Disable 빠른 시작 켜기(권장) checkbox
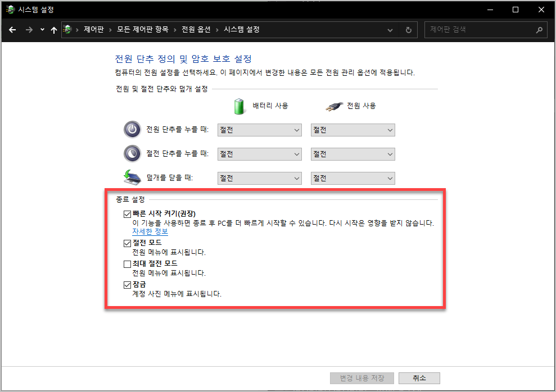The width and height of the screenshot is (556, 392). (128, 213)
